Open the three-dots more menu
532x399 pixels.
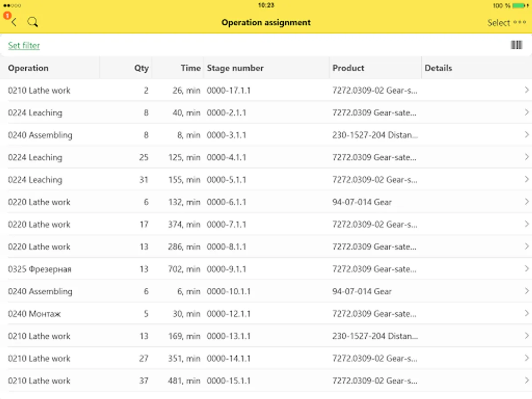(520, 23)
